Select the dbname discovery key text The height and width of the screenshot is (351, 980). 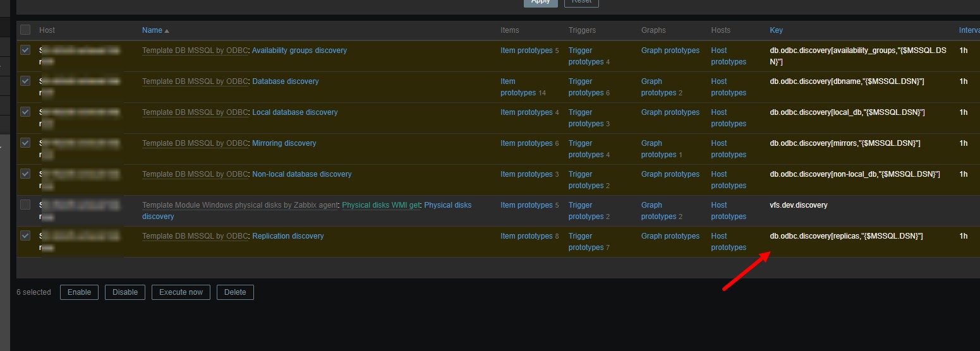pyautogui.click(x=847, y=81)
